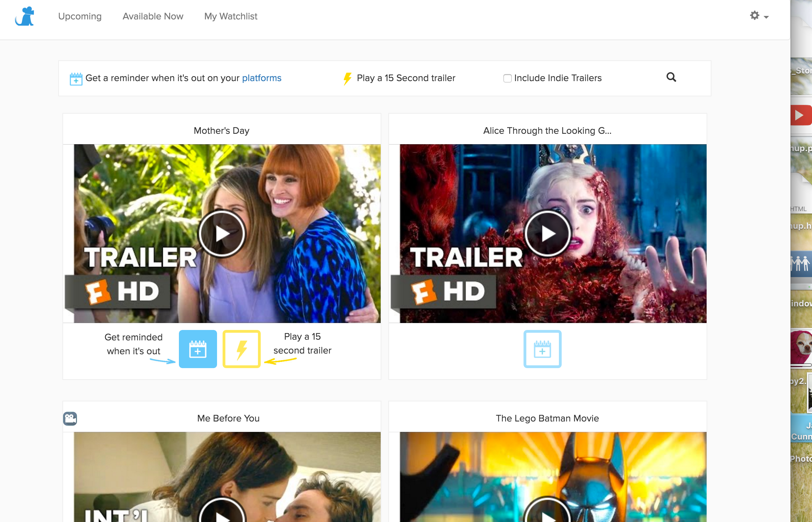Play the Alice Through the Looking Glass trailer
This screenshot has width=812, height=522.
point(547,233)
